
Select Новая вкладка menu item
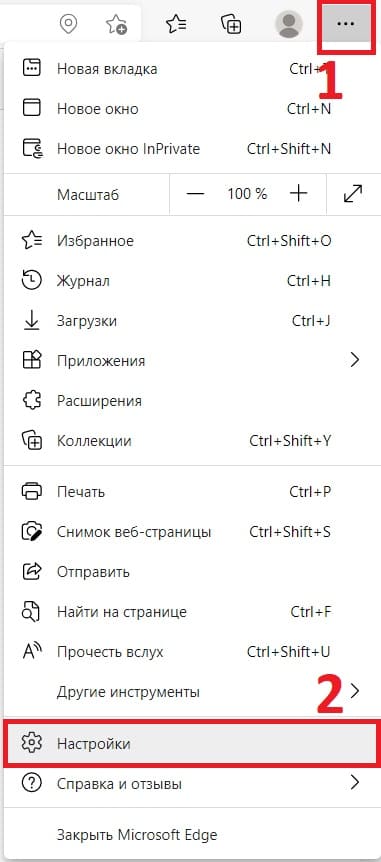point(190,69)
